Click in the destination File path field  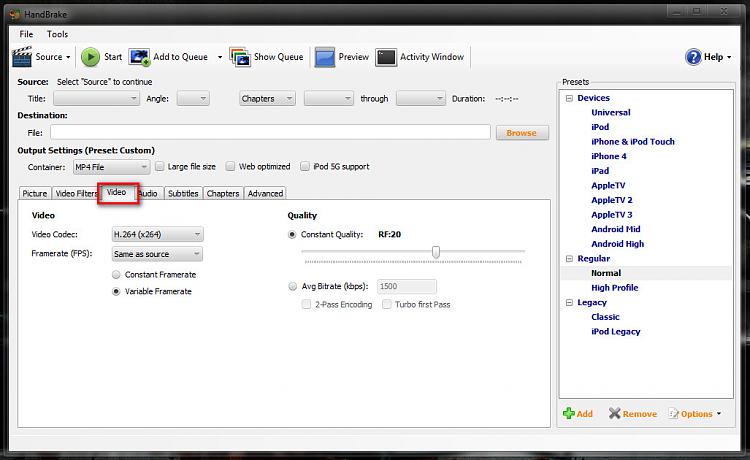270,132
